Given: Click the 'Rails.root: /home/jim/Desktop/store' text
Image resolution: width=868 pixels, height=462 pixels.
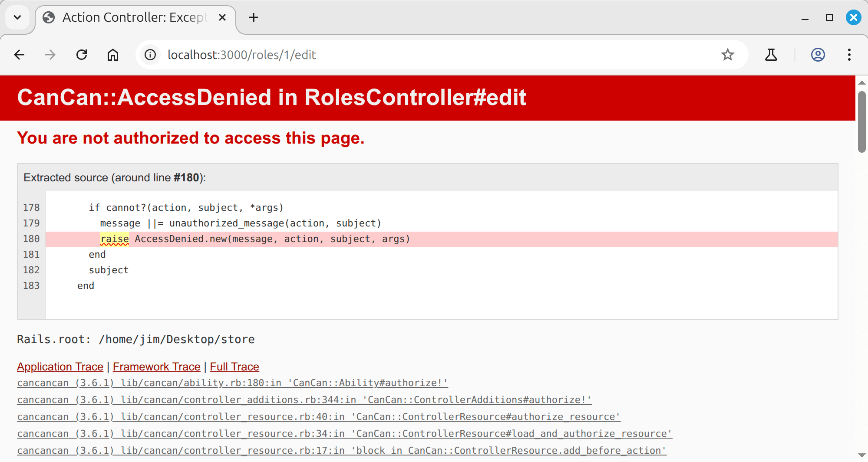Looking at the screenshot, I should tap(136, 339).
